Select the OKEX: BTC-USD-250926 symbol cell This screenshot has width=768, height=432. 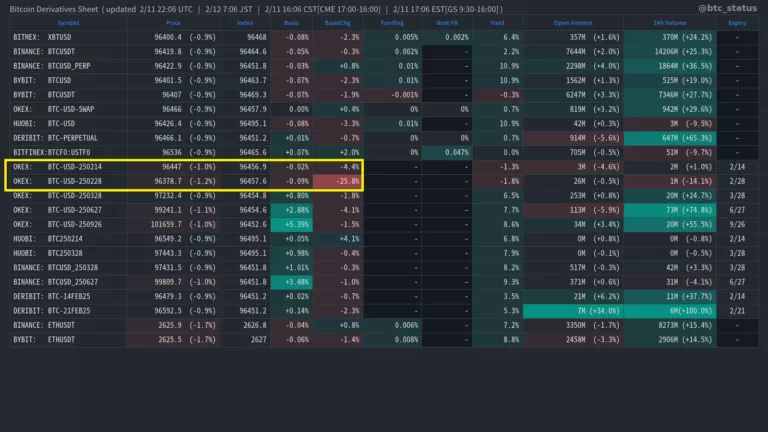68,224
